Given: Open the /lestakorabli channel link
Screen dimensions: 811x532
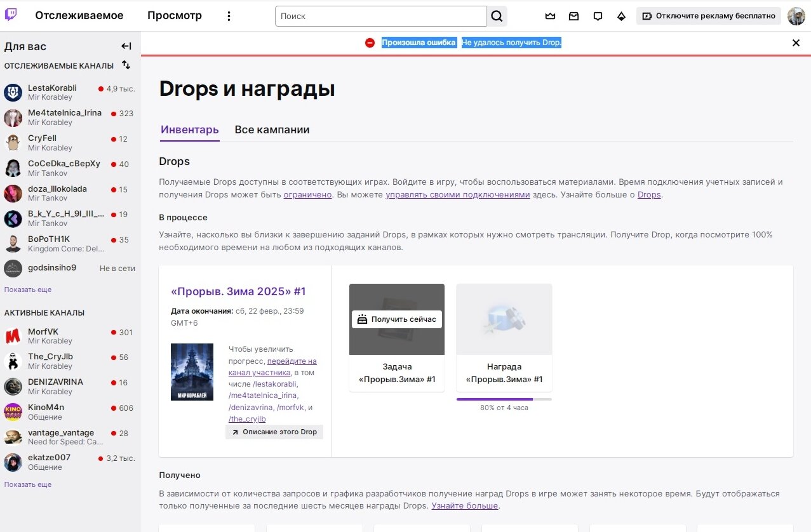Looking at the screenshot, I should [x=274, y=384].
